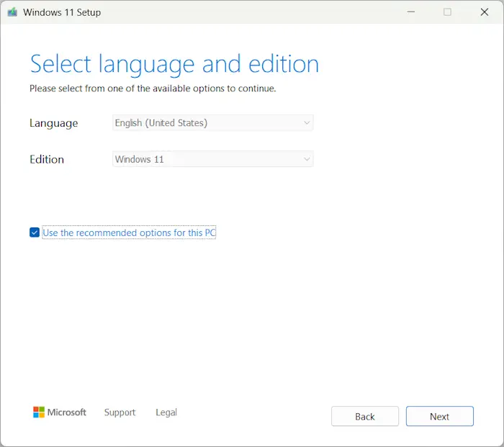Uncheck 'Use the recommended options for this PC'
This screenshot has width=504, height=447.
(x=35, y=232)
